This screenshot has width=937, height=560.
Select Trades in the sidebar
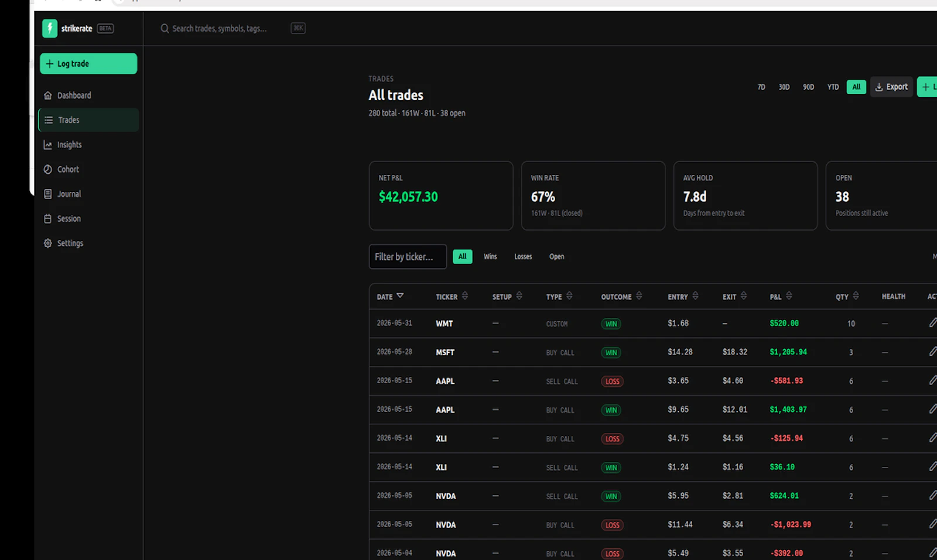pos(88,120)
